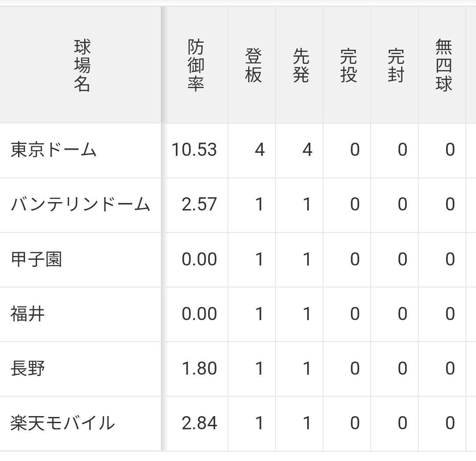Click the 登板 column header
Viewport: 476px width, 461px height.
pos(253,65)
